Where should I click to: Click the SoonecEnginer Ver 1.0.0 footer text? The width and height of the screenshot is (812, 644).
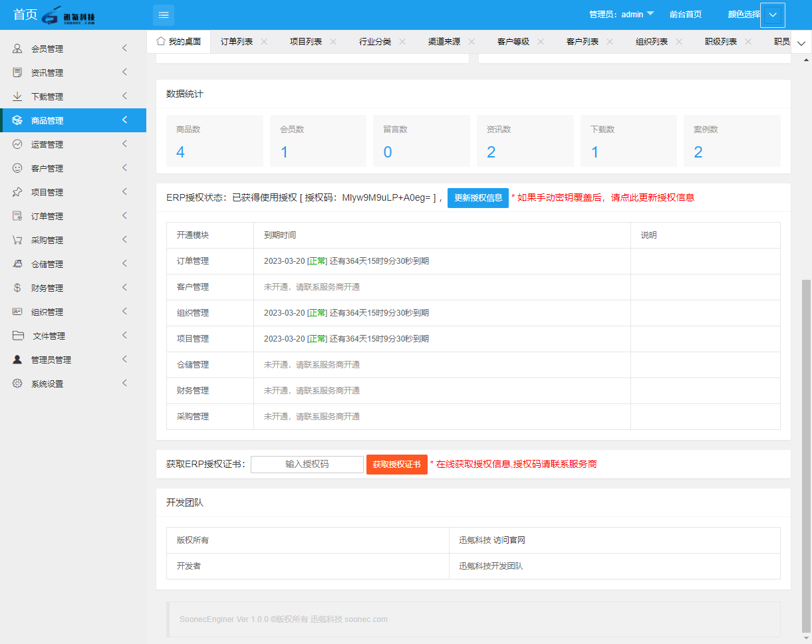[283, 619]
